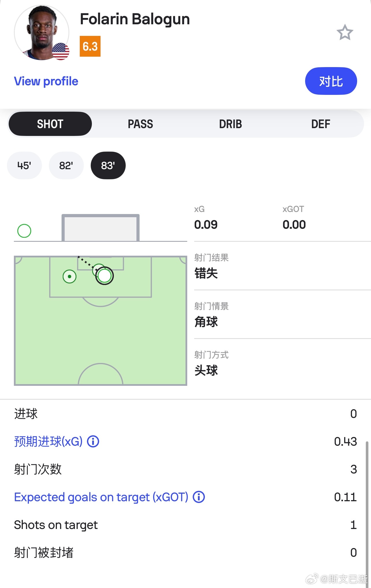Screen dimensions: 371x588
Task: Select the 83' shot chip
Action: coord(108,165)
